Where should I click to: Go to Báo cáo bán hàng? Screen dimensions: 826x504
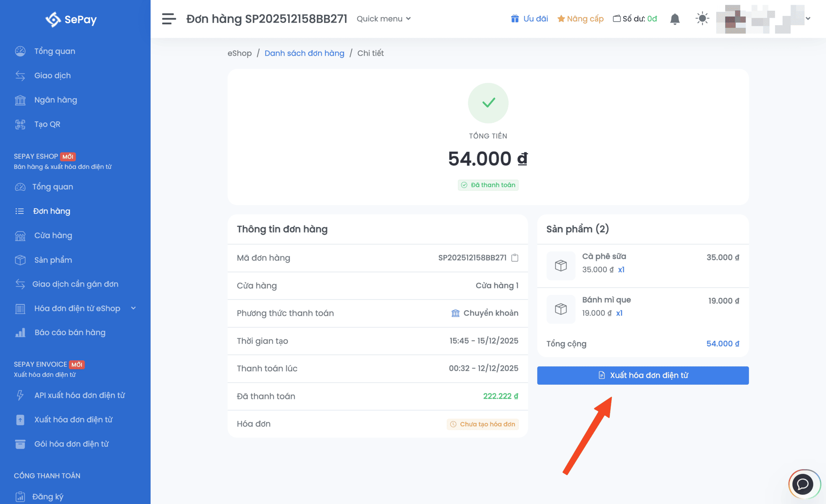pyautogui.click(x=70, y=332)
